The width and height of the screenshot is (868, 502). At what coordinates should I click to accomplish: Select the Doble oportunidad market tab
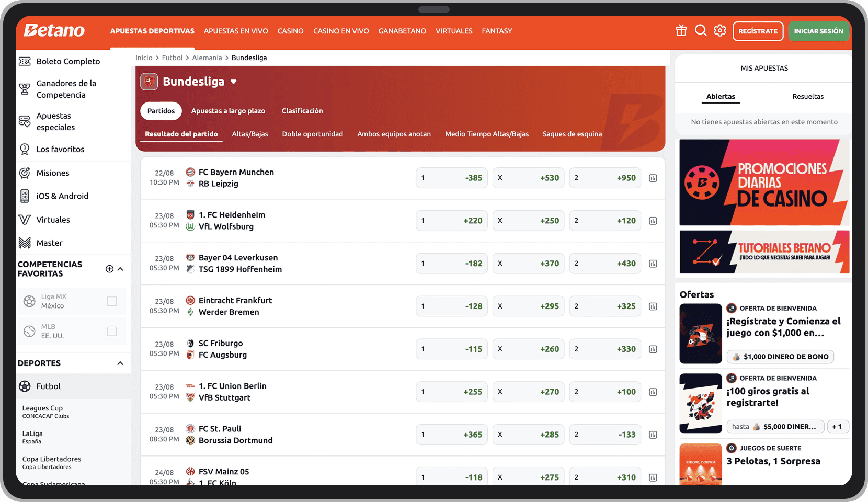click(x=313, y=134)
